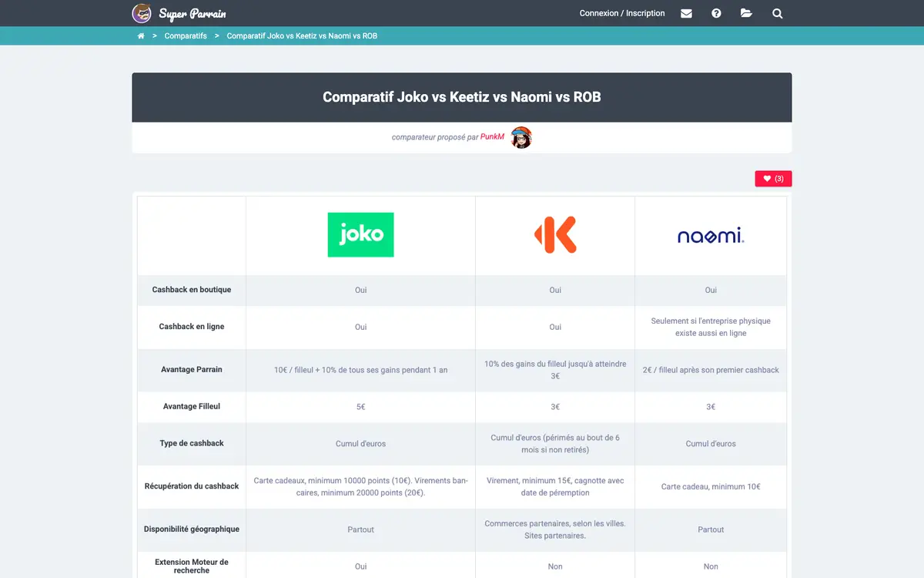The width and height of the screenshot is (924, 578).
Task: Click breadcrumb Comparatif Joko vs Keetiz vs Naomi vs ROB
Action: pos(302,36)
